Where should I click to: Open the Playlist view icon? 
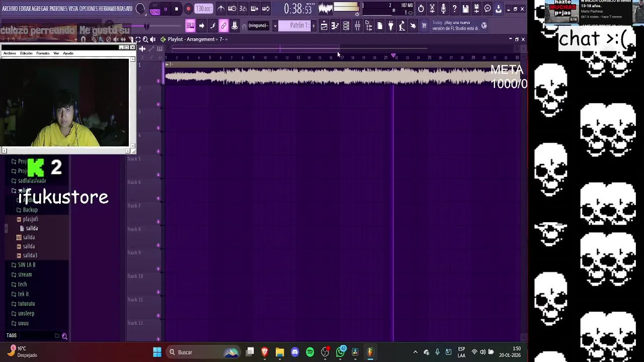(x=324, y=26)
